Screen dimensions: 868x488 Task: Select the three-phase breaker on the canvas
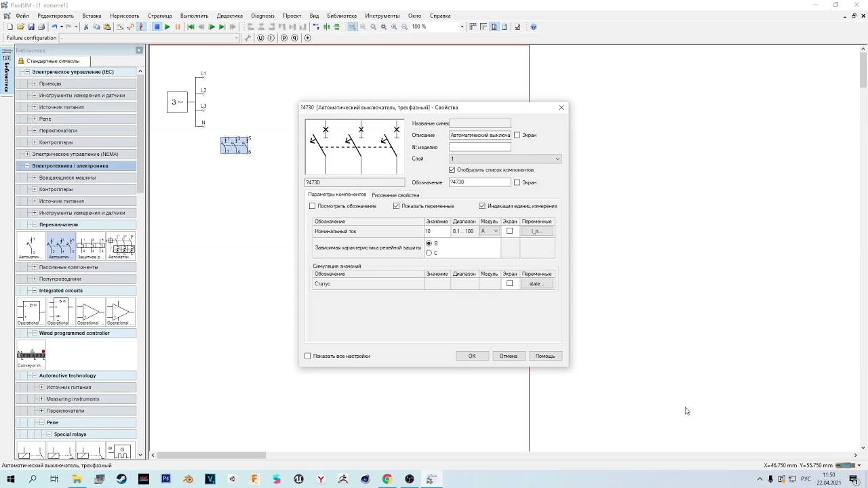click(235, 145)
